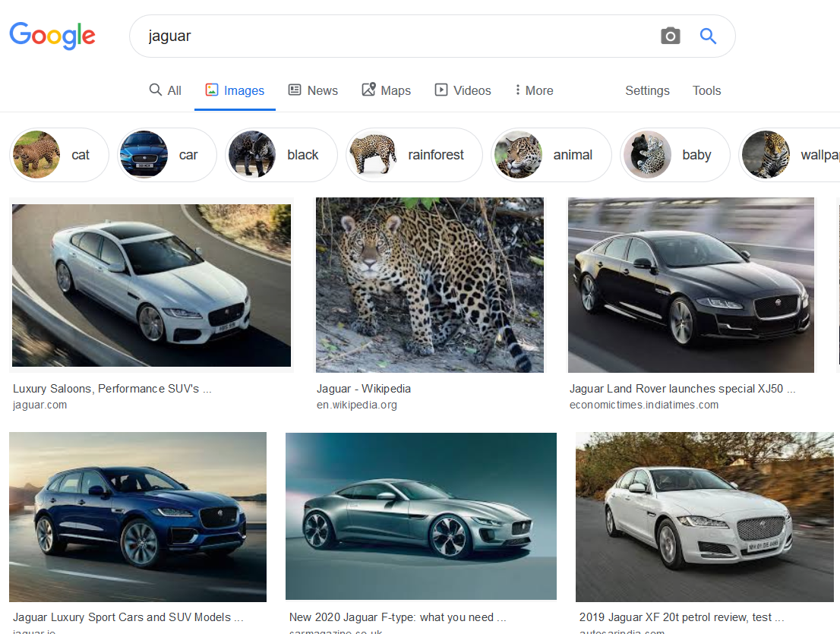Open the black Jaguar XJ50 image

click(691, 285)
